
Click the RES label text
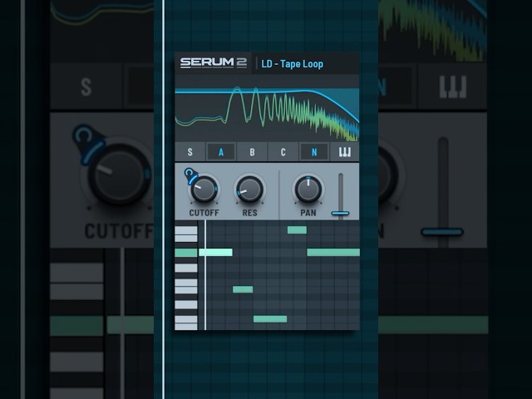point(249,213)
